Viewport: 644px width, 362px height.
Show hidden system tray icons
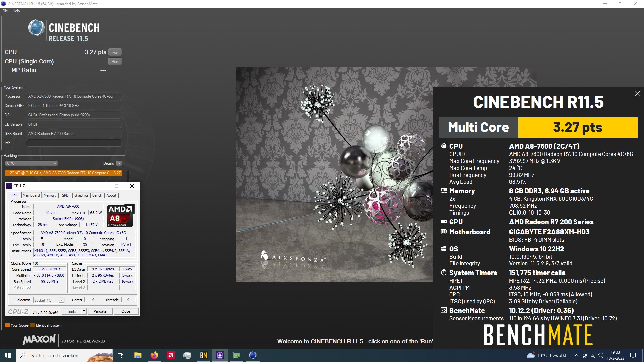tap(576, 355)
